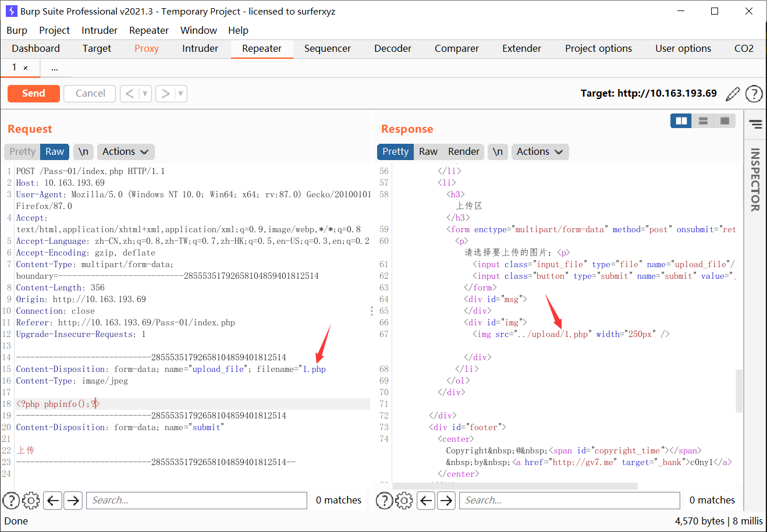Click the Cancel button

point(90,93)
